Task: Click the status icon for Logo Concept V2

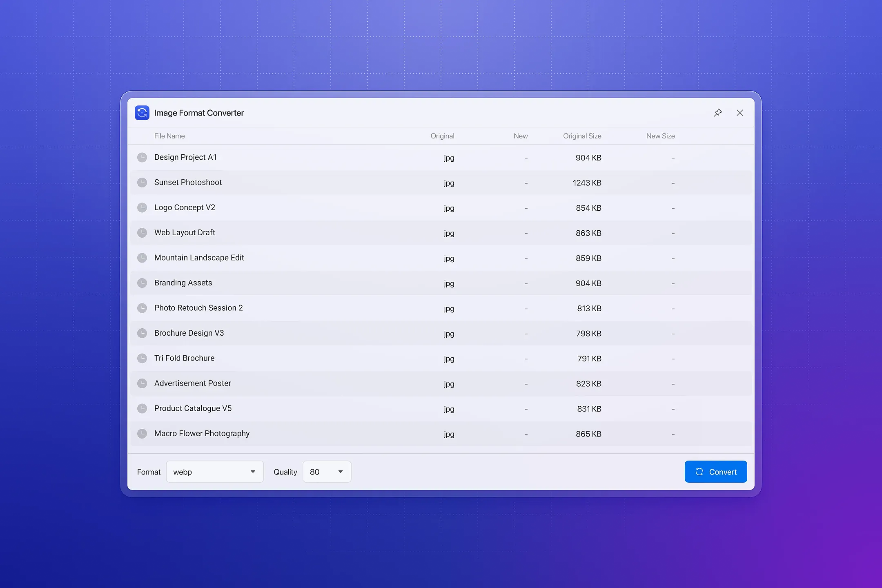Action: (x=142, y=207)
